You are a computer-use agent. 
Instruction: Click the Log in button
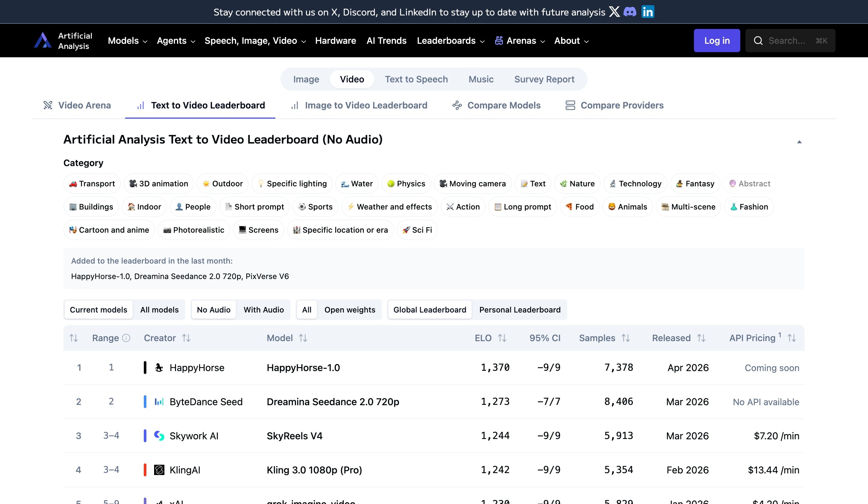(x=716, y=41)
